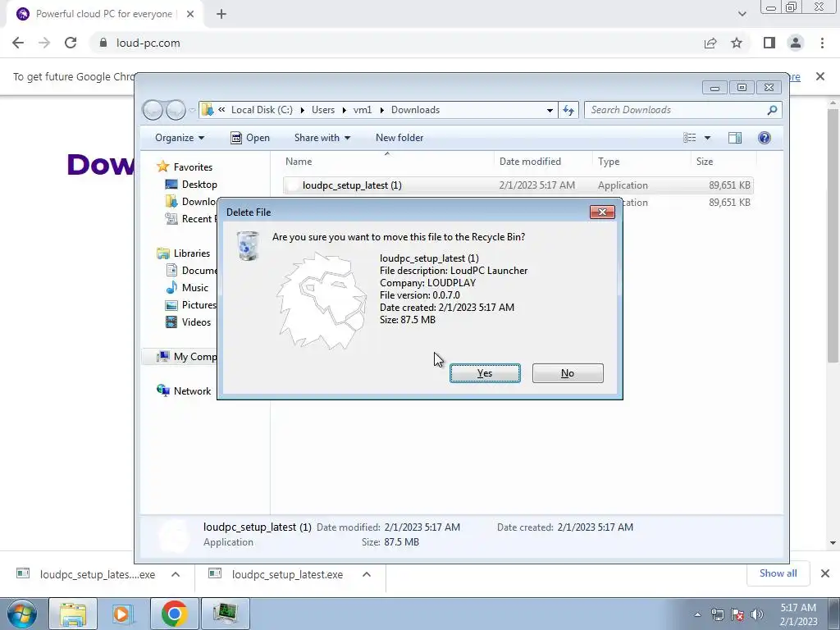Launch media player from taskbar

click(121, 614)
